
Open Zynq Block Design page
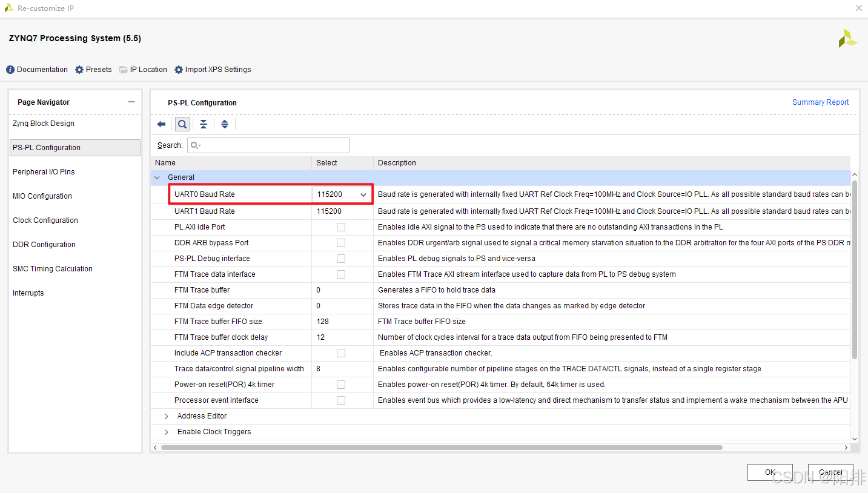click(x=44, y=124)
